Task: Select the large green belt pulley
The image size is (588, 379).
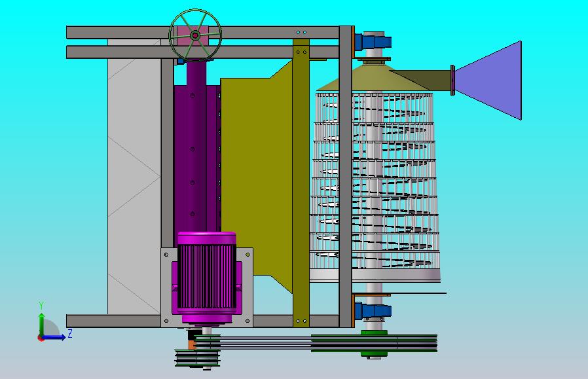Action: coord(374,343)
